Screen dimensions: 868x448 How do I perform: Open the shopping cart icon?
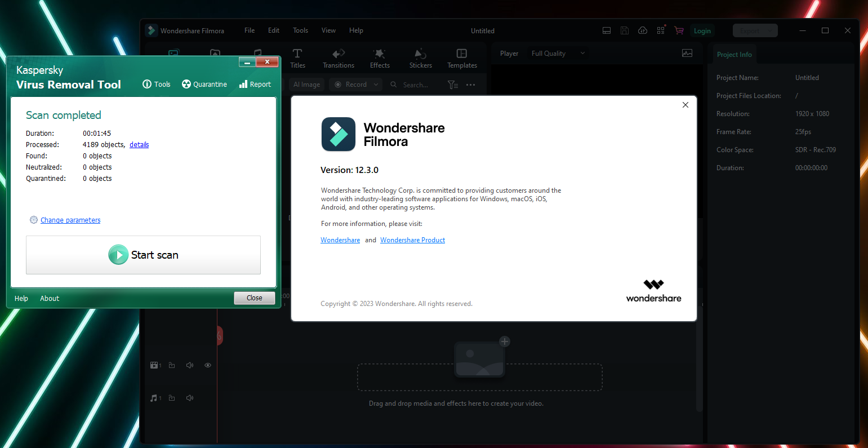click(x=679, y=30)
